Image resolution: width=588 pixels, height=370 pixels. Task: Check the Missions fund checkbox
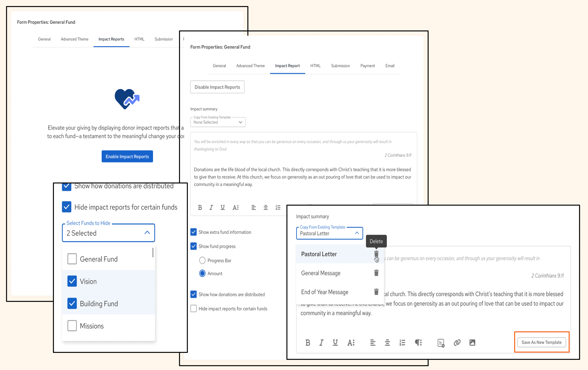coord(72,326)
